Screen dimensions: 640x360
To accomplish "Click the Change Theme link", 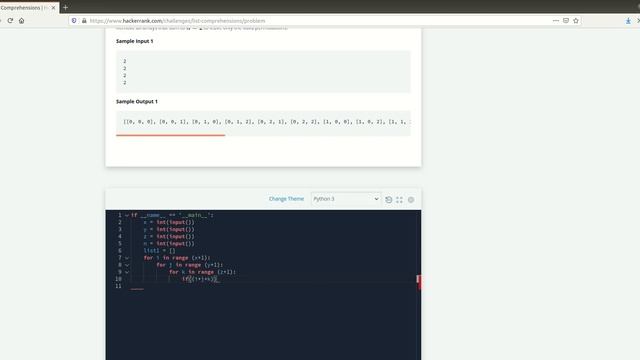I will tap(286, 199).
